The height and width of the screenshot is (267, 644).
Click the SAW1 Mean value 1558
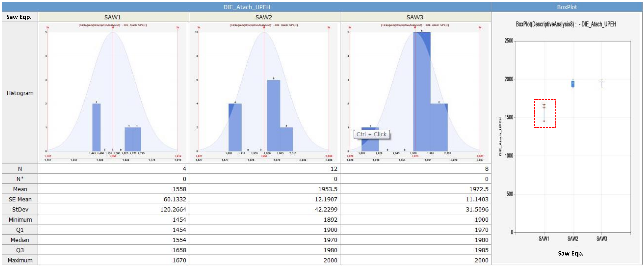(179, 189)
